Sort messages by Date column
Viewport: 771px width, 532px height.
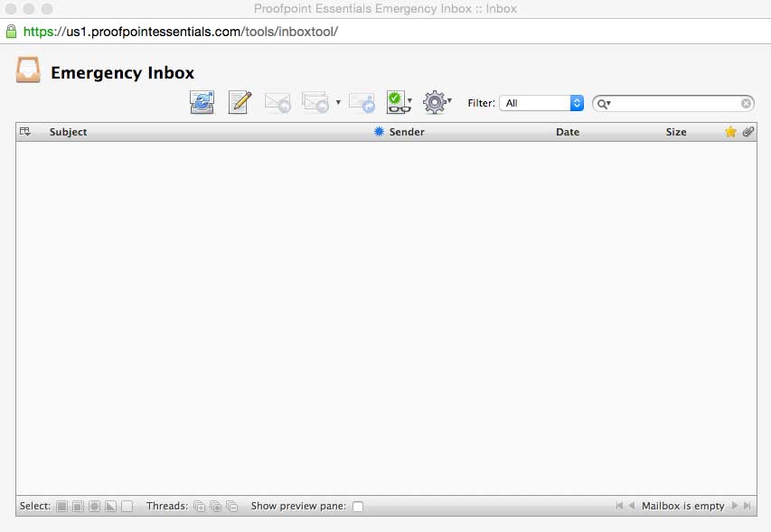pyautogui.click(x=567, y=132)
